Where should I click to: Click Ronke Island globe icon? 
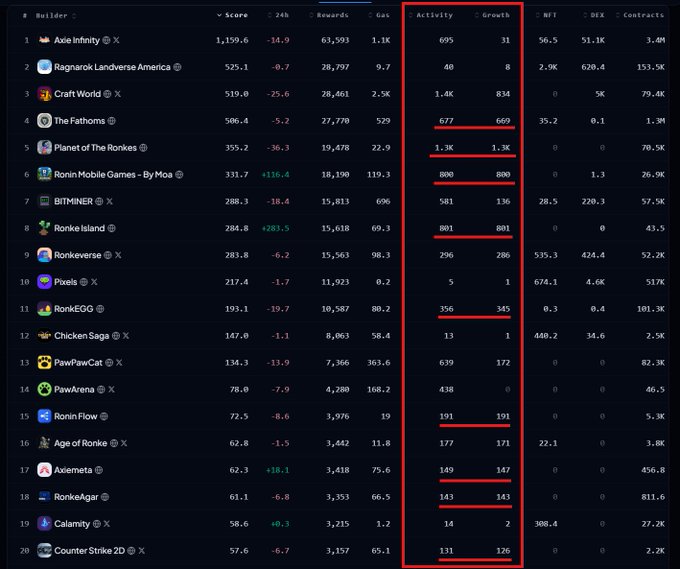click(x=111, y=229)
